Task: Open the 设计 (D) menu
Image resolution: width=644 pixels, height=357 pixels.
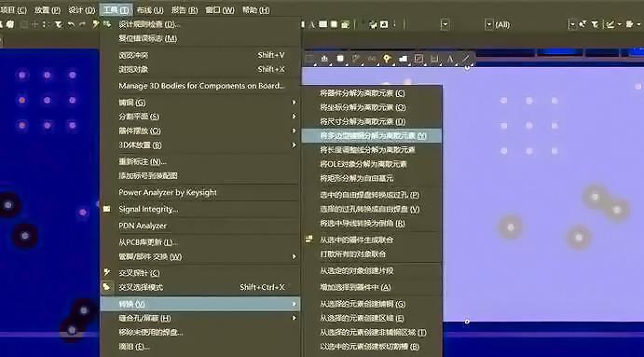Action: pos(81,10)
